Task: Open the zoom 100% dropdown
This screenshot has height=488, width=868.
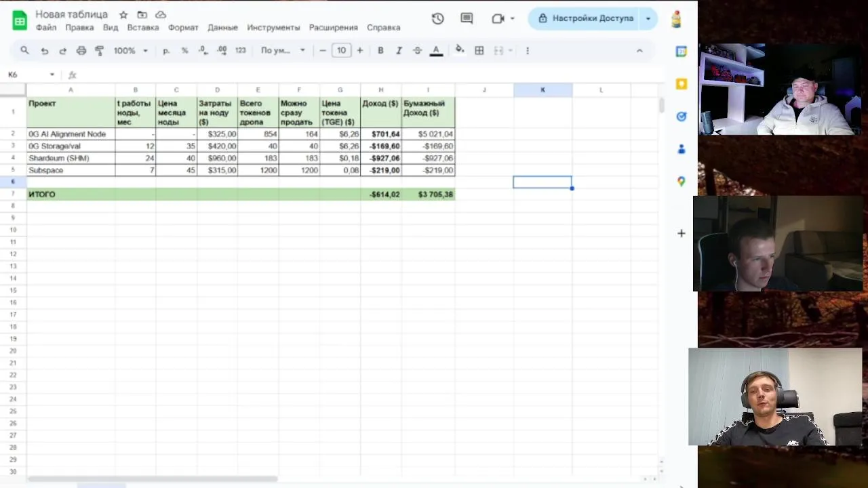Action: point(130,50)
